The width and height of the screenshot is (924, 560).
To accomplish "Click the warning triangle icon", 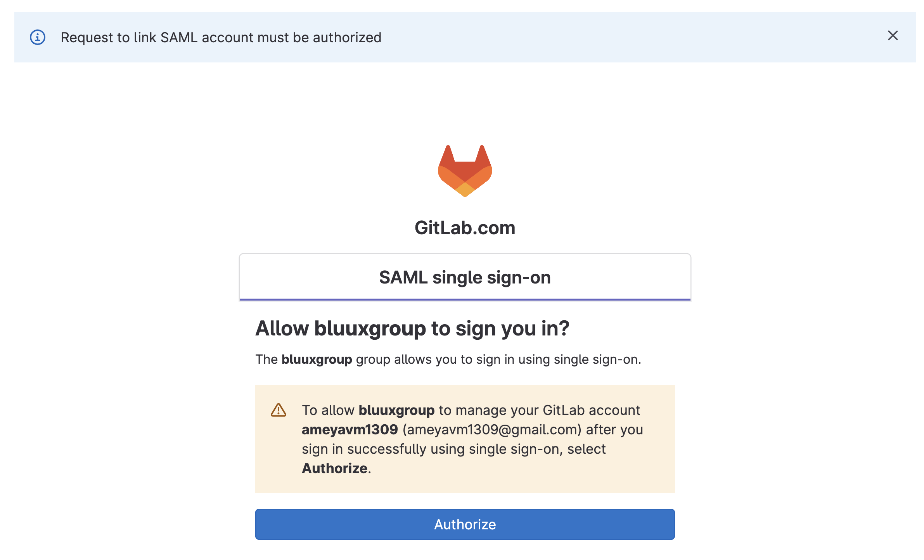I will click(x=278, y=410).
